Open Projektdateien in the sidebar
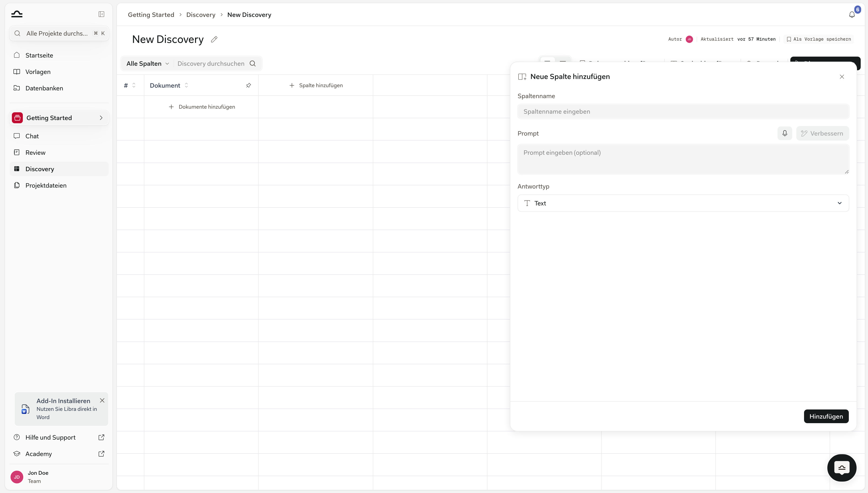868x493 pixels. click(x=59, y=185)
